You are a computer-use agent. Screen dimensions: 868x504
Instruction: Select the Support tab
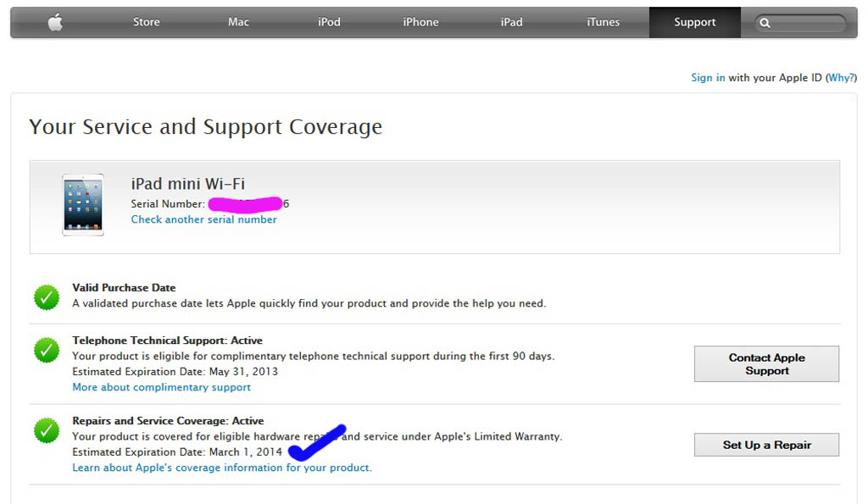pos(695,22)
